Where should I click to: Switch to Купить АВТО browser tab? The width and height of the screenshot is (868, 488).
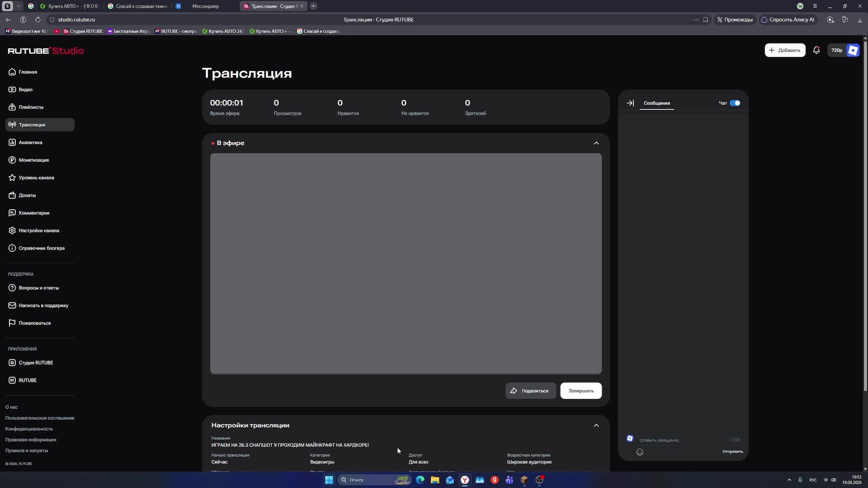[70, 6]
